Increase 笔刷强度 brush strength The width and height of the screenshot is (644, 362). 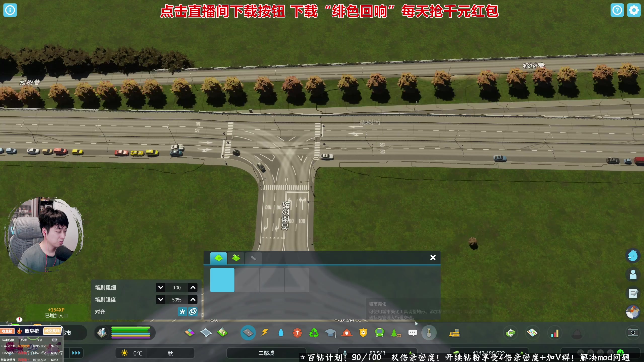coord(193,299)
